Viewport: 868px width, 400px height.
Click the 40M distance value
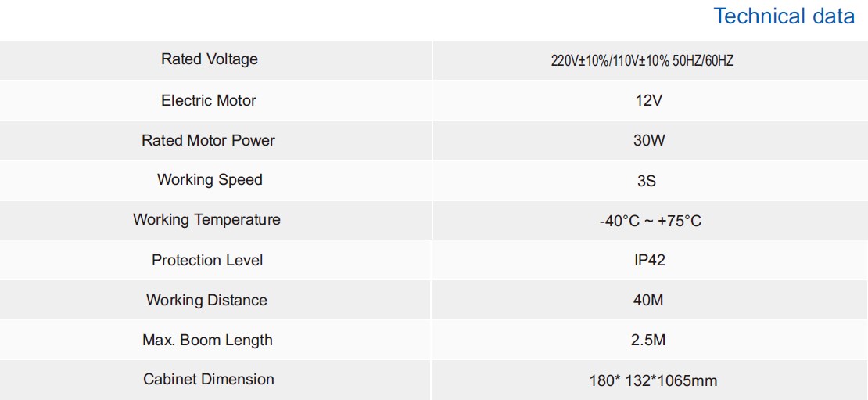tap(650, 301)
